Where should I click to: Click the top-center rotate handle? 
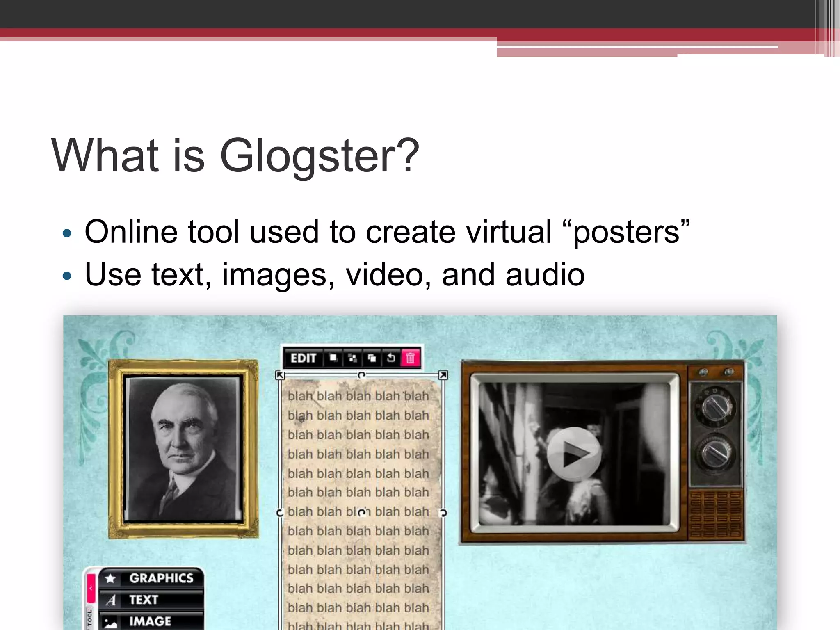pyautogui.click(x=361, y=375)
